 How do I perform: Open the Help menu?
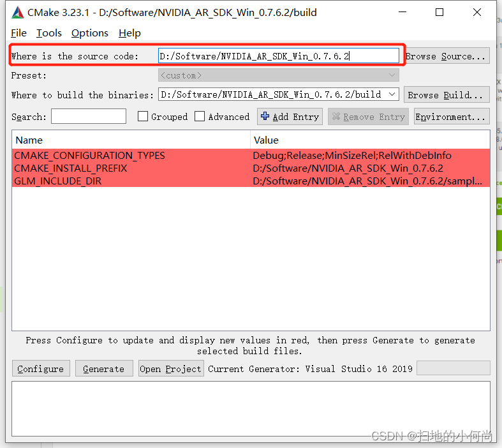click(129, 33)
